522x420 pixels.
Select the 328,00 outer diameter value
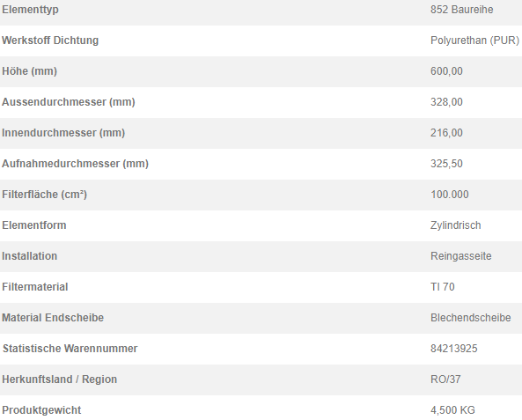446,102
